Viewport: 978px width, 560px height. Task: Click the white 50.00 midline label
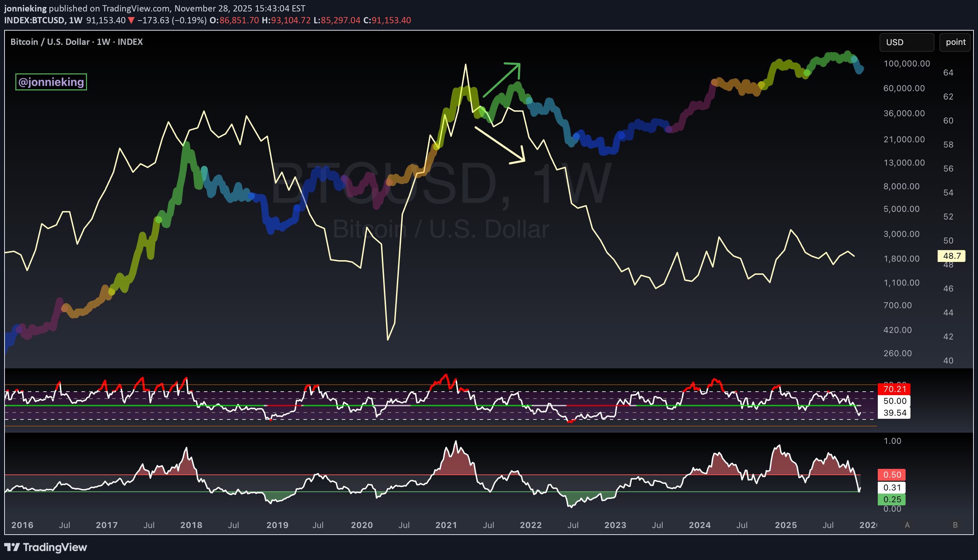coord(894,401)
